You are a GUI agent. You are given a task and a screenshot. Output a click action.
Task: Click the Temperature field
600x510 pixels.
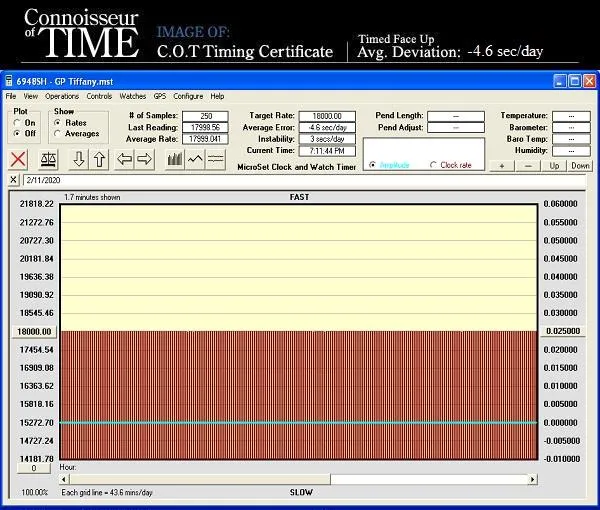[x=571, y=116]
